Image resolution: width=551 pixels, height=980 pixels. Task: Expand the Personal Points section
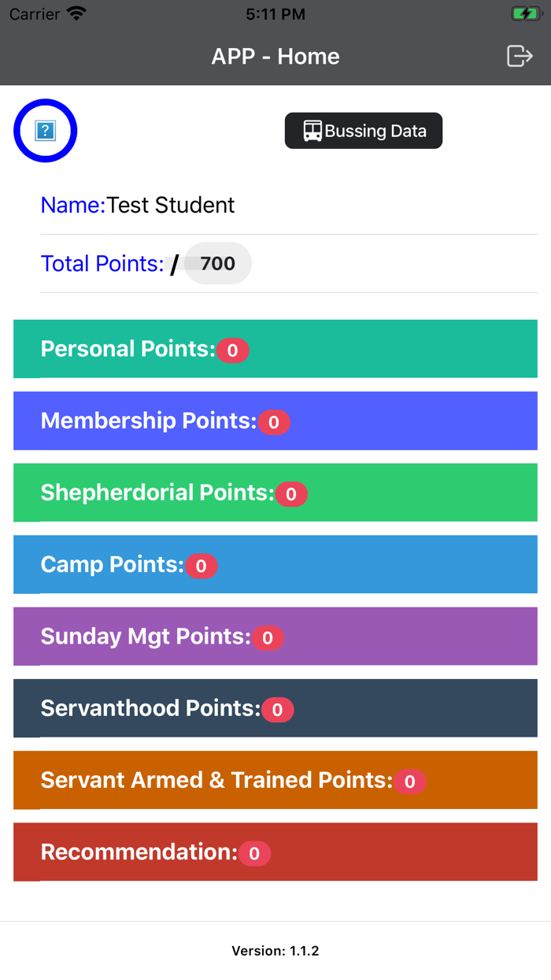tap(275, 348)
